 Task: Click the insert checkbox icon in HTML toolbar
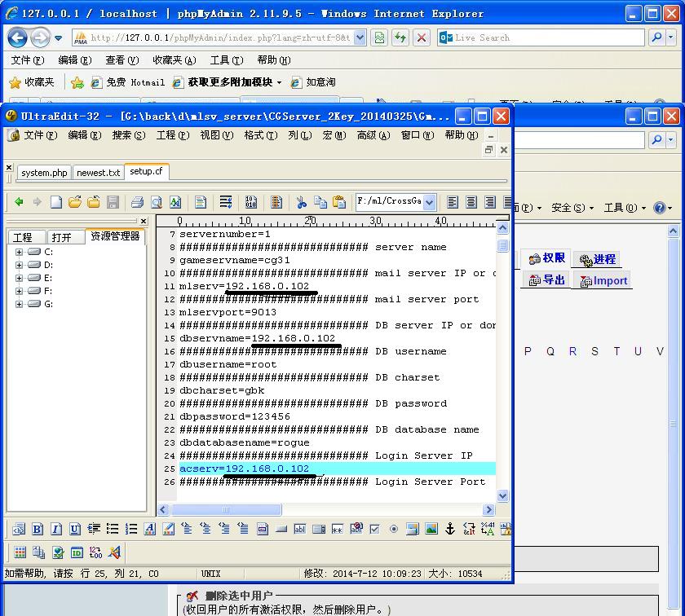point(374,529)
